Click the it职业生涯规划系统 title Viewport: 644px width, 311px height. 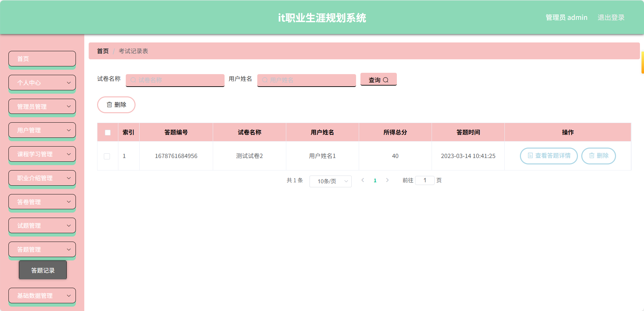coord(322,18)
